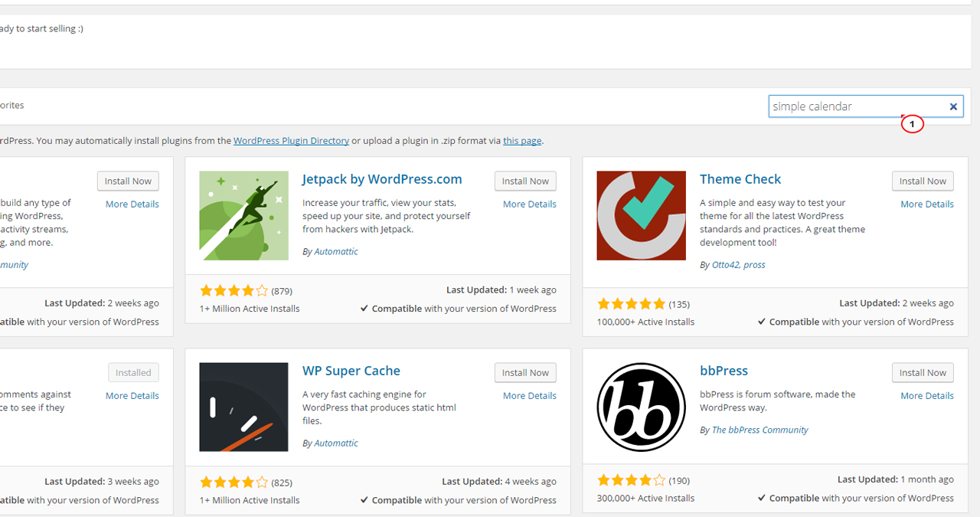Open the 'pross' author link

(754, 264)
